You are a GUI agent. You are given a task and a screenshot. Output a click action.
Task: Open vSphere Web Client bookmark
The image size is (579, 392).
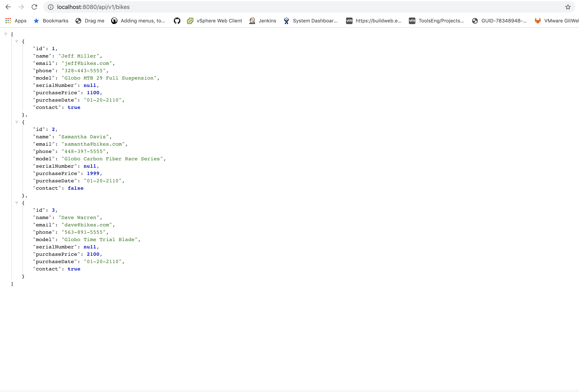(x=214, y=21)
